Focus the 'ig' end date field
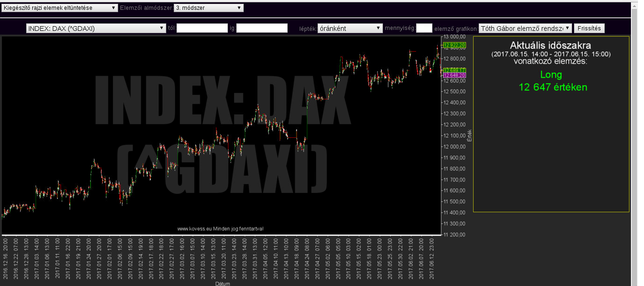The image size is (644, 286). pyautogui.click(x=262, y=29)
